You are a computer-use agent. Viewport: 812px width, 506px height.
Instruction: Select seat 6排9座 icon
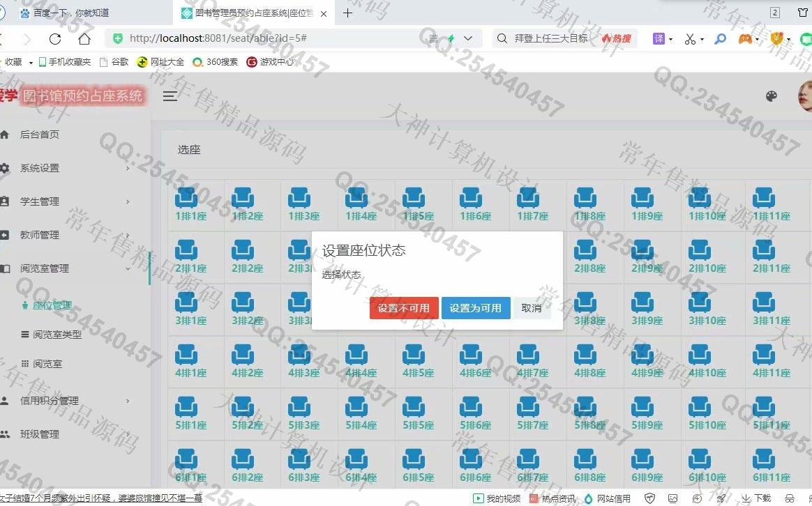pos(642,459)
